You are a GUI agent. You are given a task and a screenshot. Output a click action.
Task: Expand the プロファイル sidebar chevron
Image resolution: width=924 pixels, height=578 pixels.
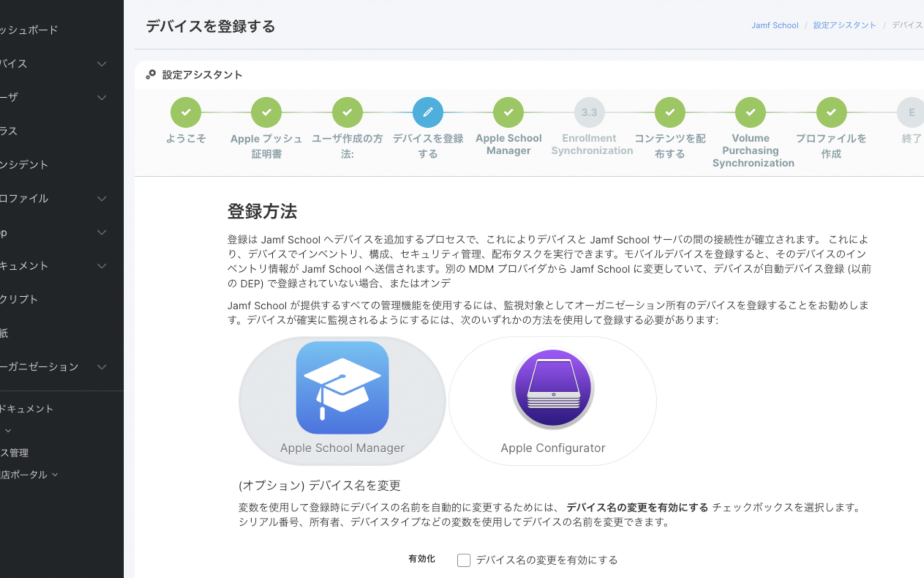click(x=102, y=198)
